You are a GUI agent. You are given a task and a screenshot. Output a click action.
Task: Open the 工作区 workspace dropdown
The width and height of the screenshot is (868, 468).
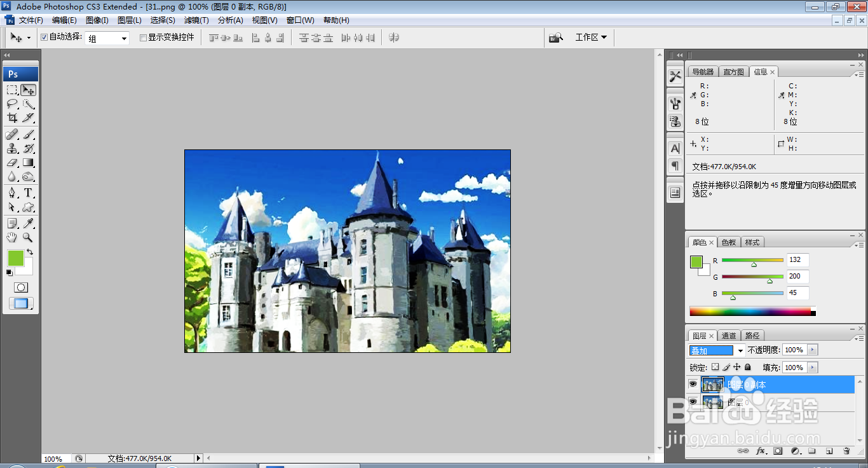[591, 38]
